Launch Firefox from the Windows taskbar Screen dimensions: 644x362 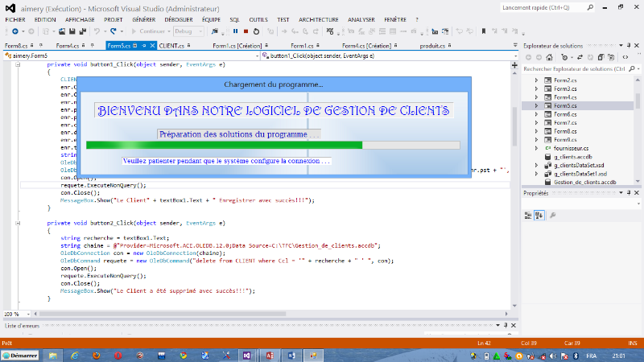[96, 355]
